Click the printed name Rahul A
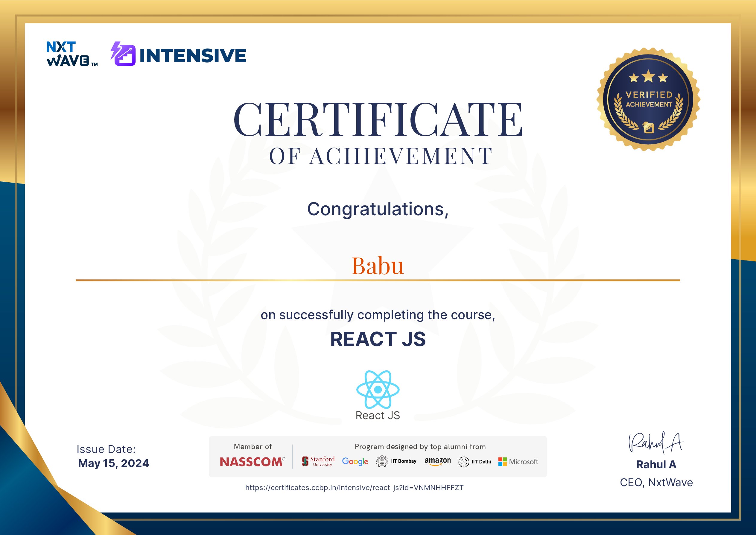The height and width of the screenshot is (535, 756). click(656, 465)
